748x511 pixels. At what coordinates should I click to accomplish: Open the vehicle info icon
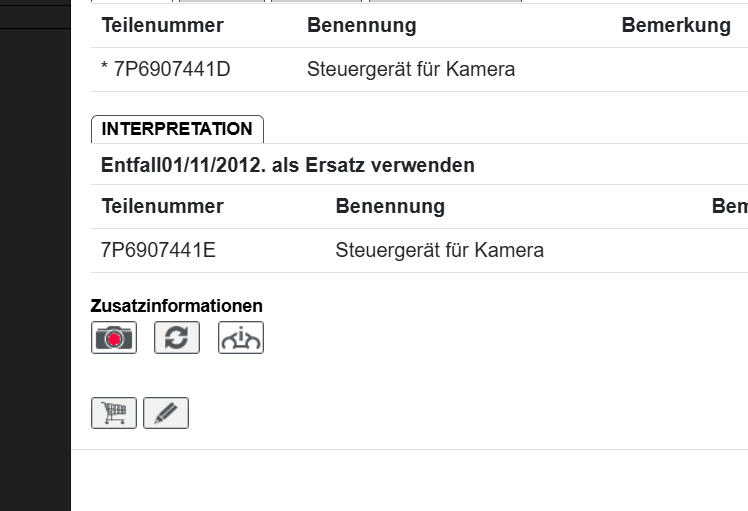click(241, 338)
